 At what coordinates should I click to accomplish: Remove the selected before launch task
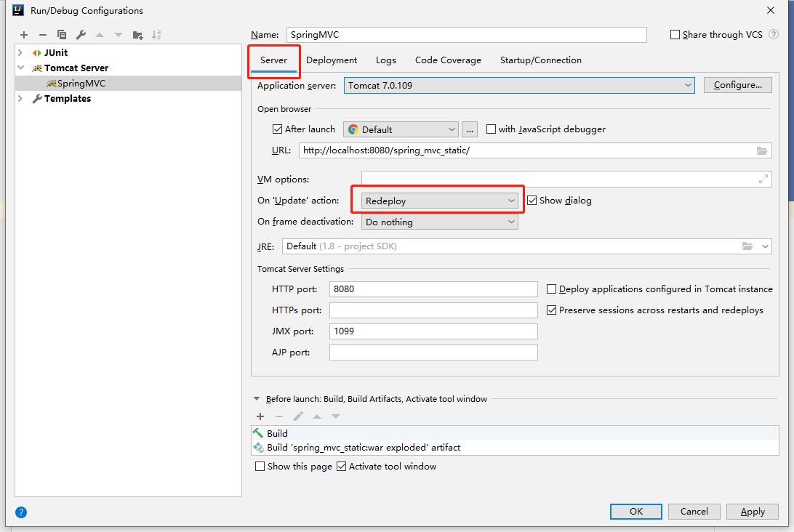(x=279, y=416)
